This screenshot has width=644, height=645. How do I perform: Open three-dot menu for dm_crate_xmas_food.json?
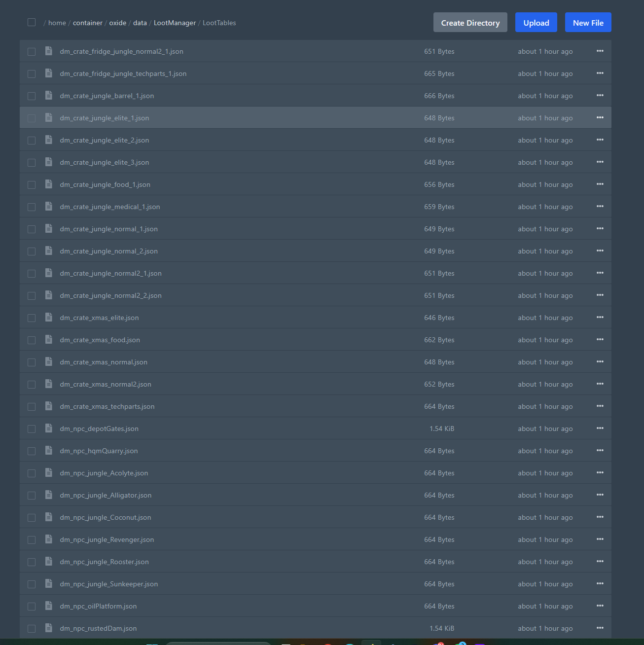600,340
